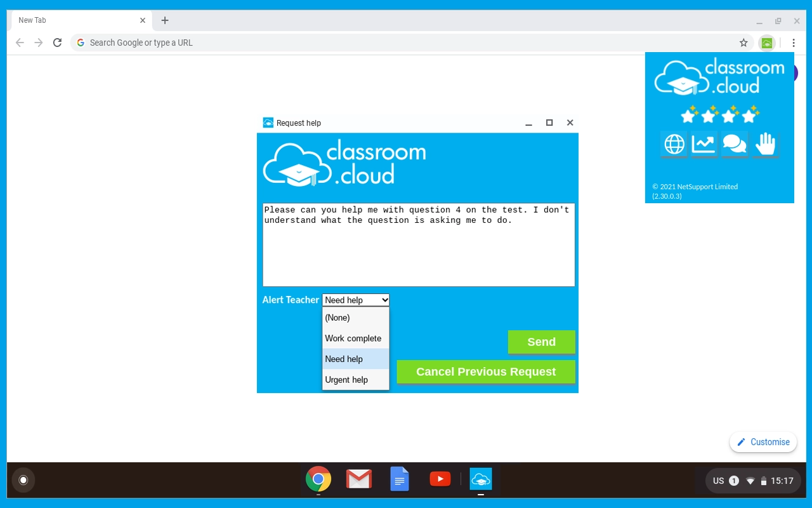Maximize the Request help window
This screenshot has width=812, height=508.
[549, 123]
